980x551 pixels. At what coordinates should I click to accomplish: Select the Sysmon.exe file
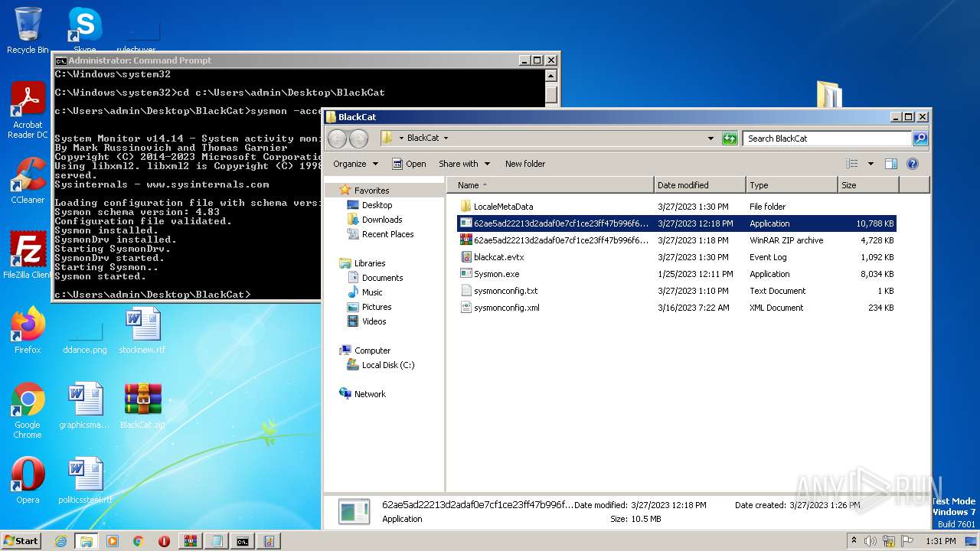click(x=676, y=274)
